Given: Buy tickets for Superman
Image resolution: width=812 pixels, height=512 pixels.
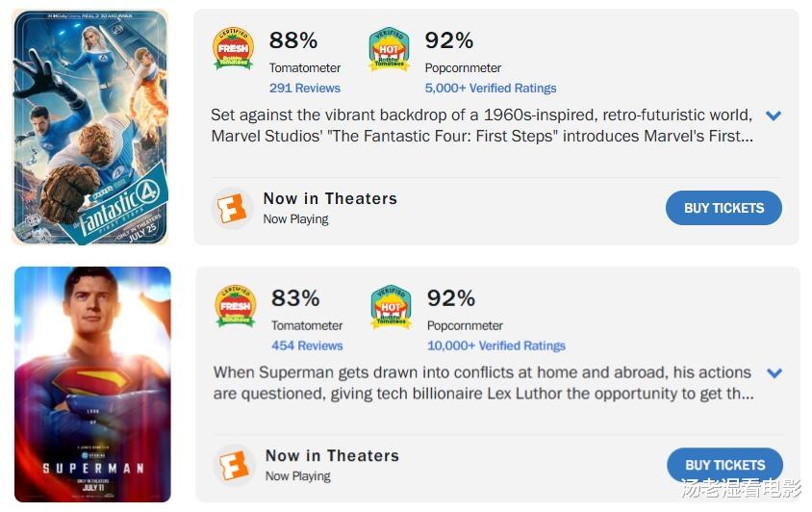Looking at the screenshot, I should pyautogui.click(x=724, y=465).
